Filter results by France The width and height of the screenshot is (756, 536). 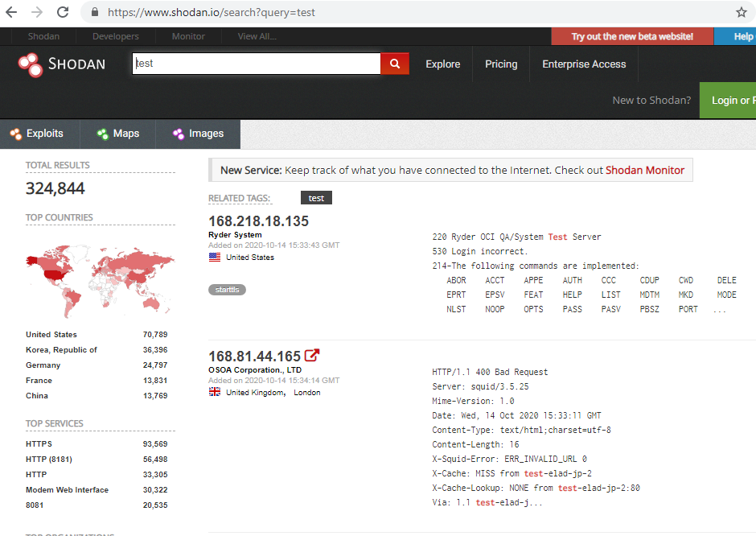coord(39,381)
